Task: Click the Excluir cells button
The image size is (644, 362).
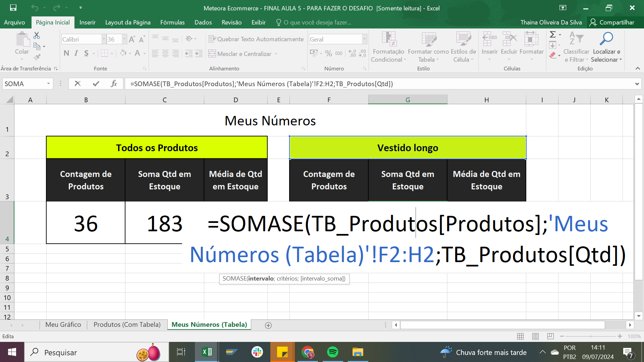Action: tap(509, 46)
